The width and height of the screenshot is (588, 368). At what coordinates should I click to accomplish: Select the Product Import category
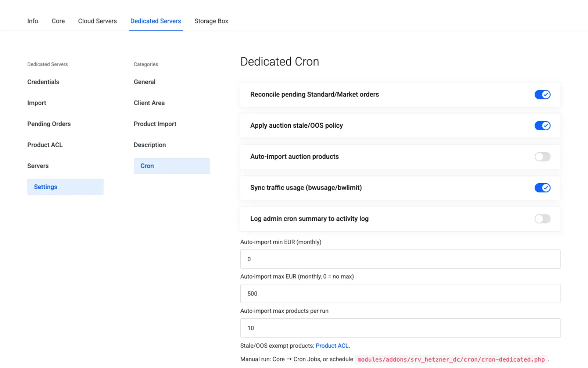pos(155,124)
